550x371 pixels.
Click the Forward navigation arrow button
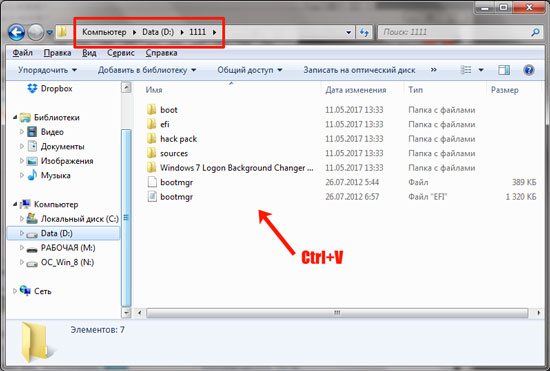point(35,32)
